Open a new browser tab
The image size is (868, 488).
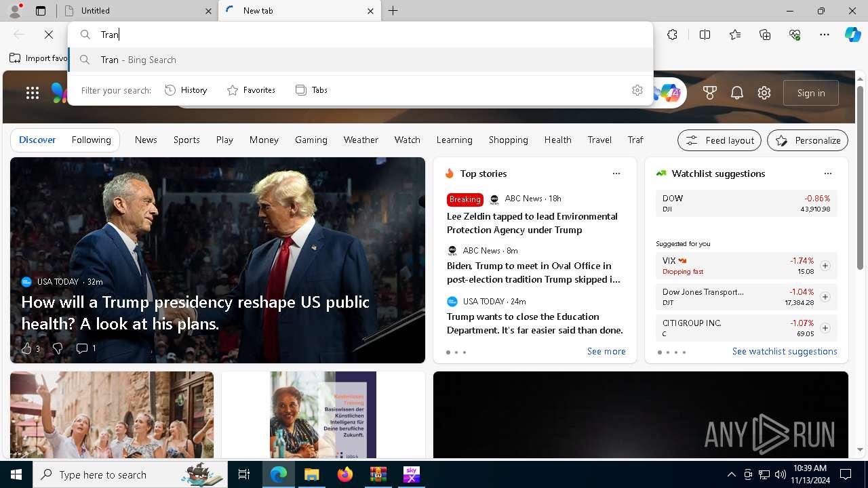(x=393, y=11)
